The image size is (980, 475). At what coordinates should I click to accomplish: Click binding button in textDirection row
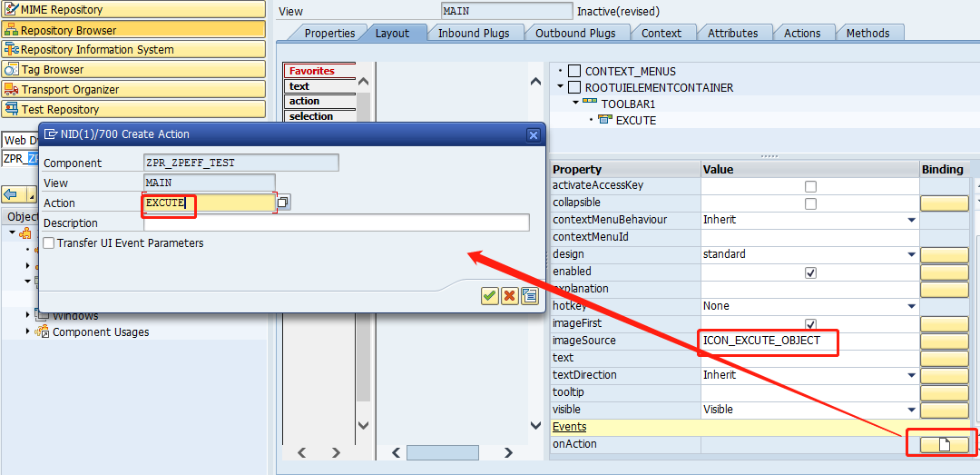click(945, 375)
